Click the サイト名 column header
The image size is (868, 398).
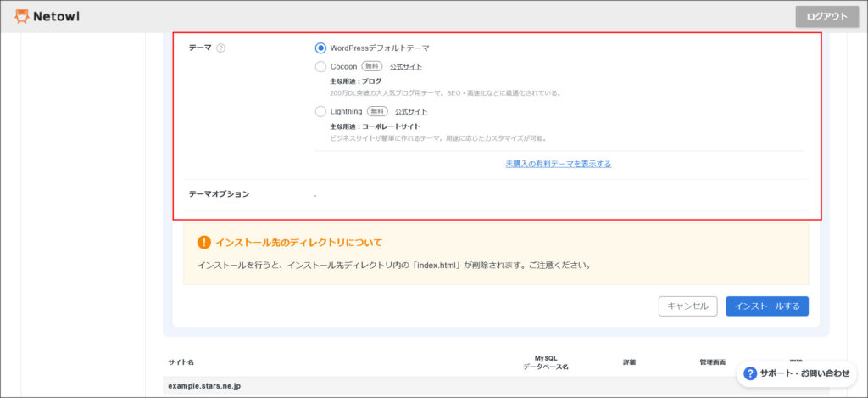pyautogui.click(x=181, y=362)
